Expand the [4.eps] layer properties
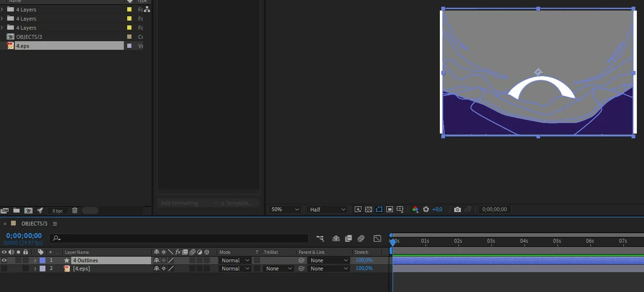This screenshot has height=292, width=644. point(35,269)
